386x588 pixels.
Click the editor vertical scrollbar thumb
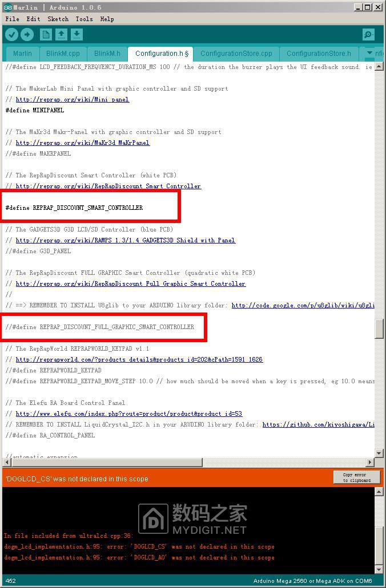379,329
